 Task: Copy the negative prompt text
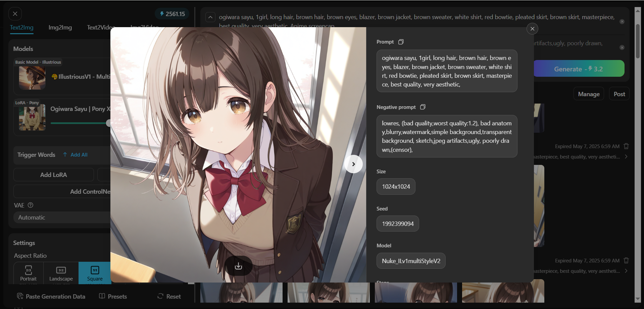[423, 107]
